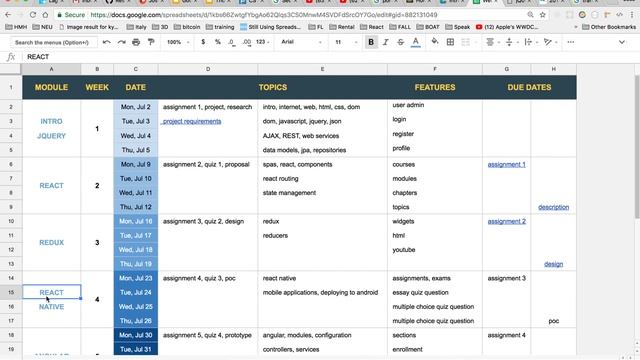
Task: Select the TOPICS header cell
Action: (x=273, y=87)
